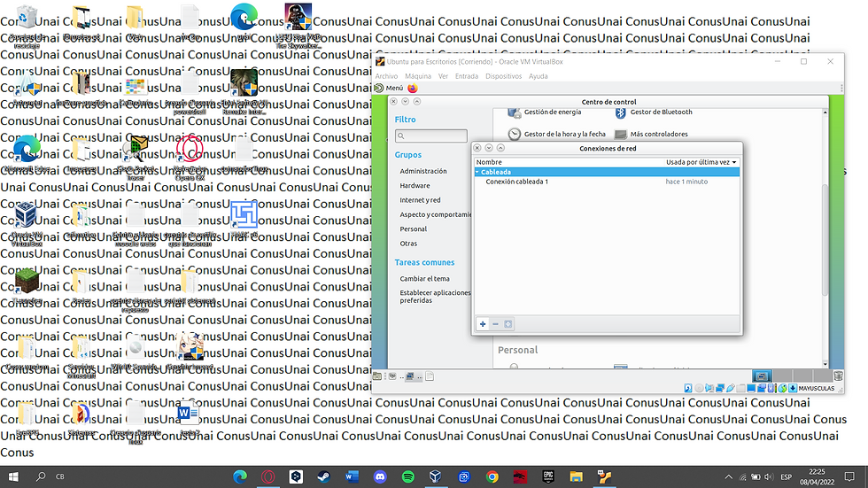Show hidden system tray icons chevron

[728, 477]
